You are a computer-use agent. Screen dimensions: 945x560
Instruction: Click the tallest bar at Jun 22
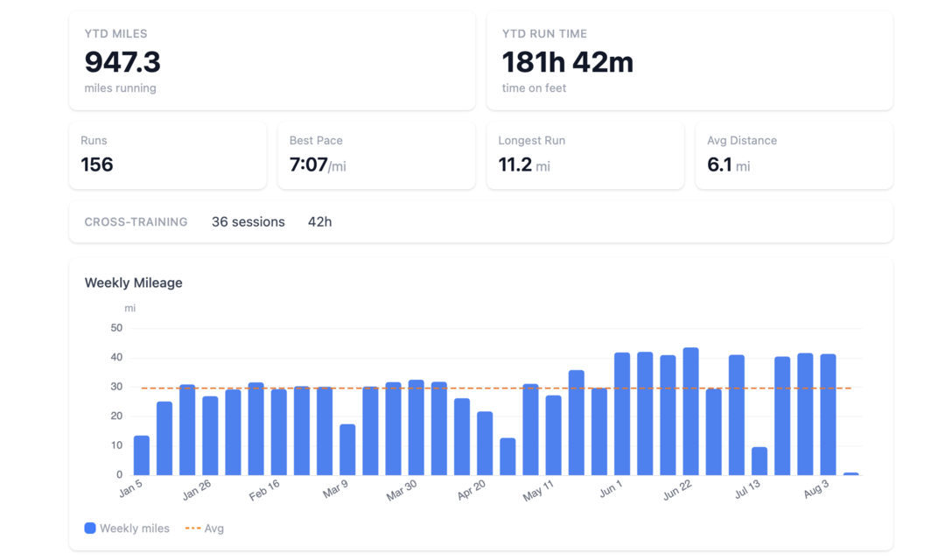pos(690,411)
